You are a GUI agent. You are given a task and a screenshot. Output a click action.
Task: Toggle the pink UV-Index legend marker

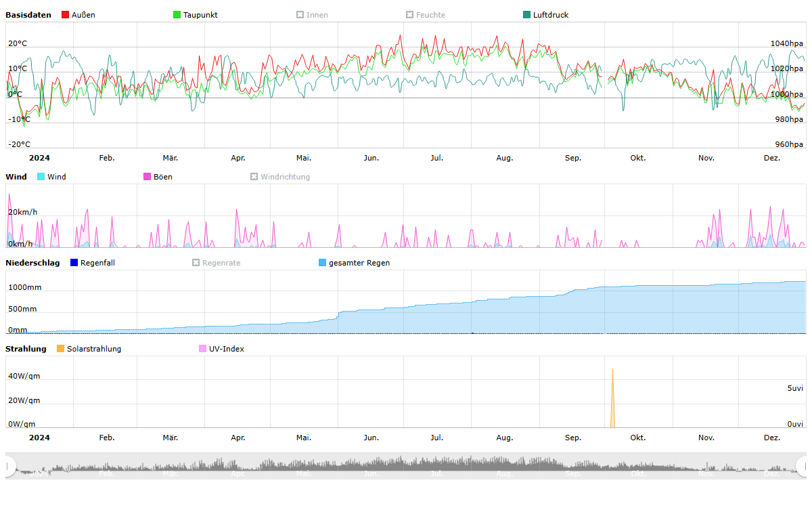pos(203,349)
